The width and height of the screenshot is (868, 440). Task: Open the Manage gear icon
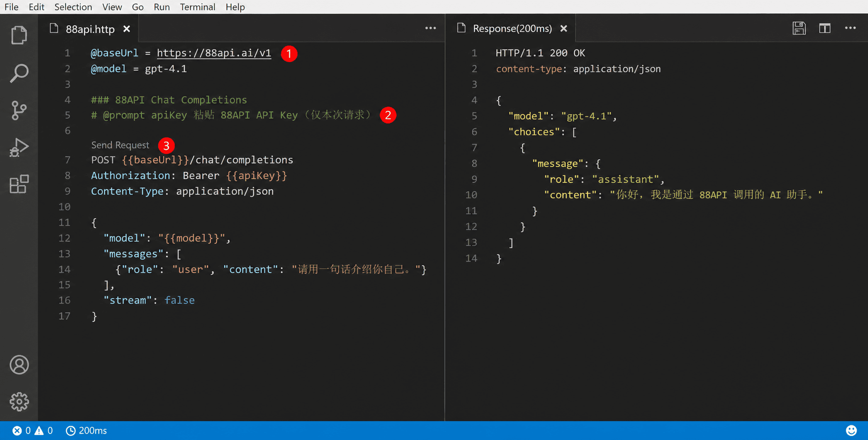[x=19, y=402]
